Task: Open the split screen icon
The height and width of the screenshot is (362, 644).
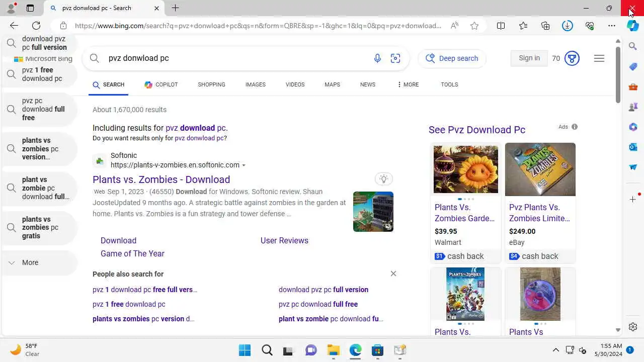Action: (501, 26)
